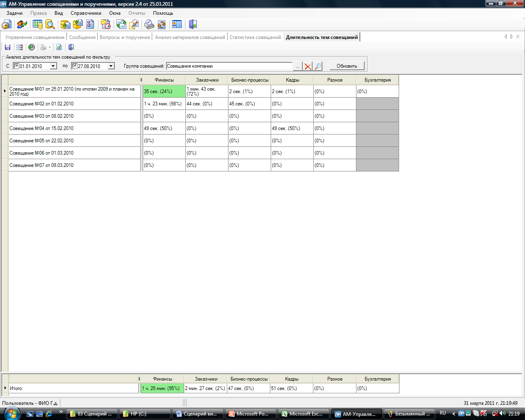Select row Совещание №04 от 15.02.2010
The height and width of the screenshot is (420, 525).
pyautogui.click(x=74, y=128)
